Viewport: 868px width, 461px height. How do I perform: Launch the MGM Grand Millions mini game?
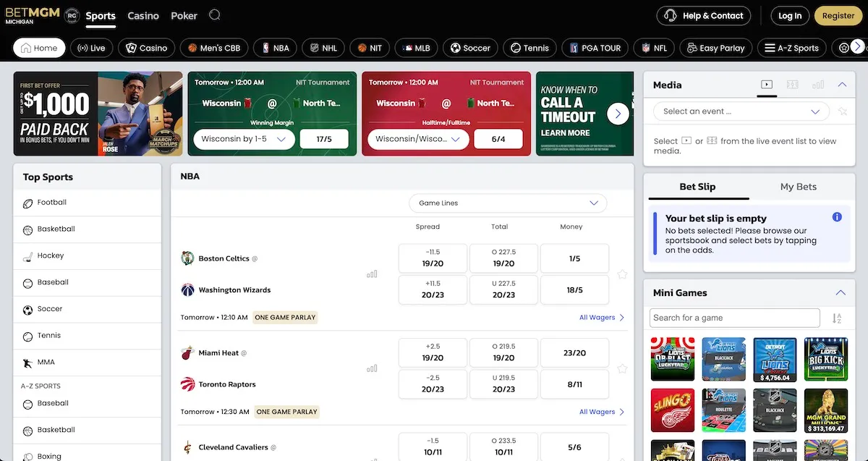coord(826,410)
